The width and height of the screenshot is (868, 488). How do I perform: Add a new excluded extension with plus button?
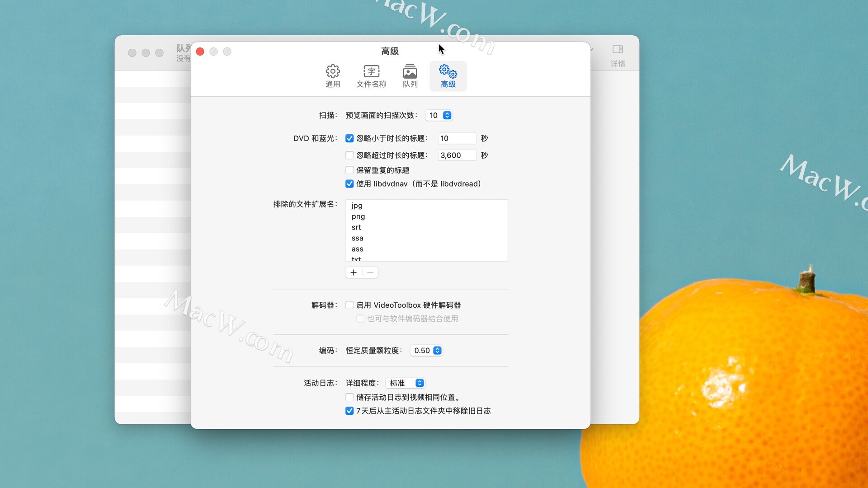click(354, 272)
